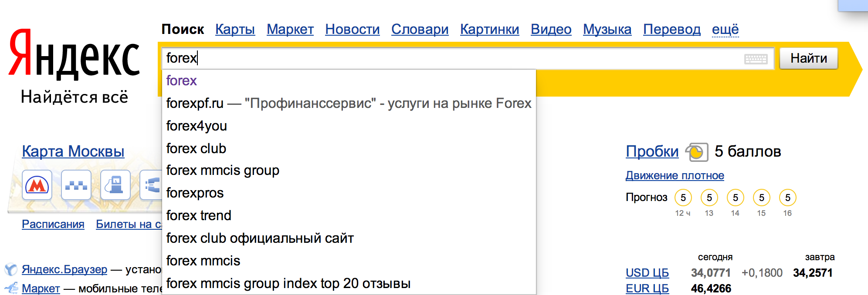Open the on-screen keyboard icon in search box
The height and width of the screenshot is (295, 868).
756,59
